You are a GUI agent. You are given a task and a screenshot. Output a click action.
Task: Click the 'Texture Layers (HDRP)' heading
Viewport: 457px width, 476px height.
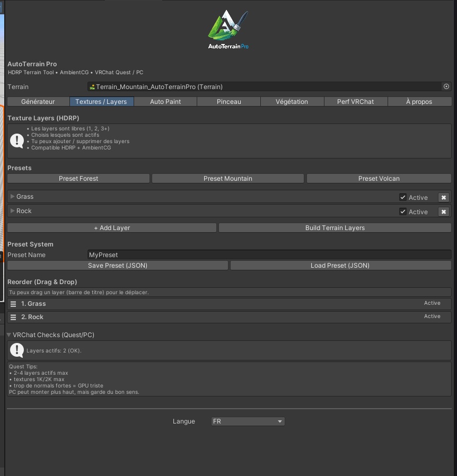tap(43, 118)
